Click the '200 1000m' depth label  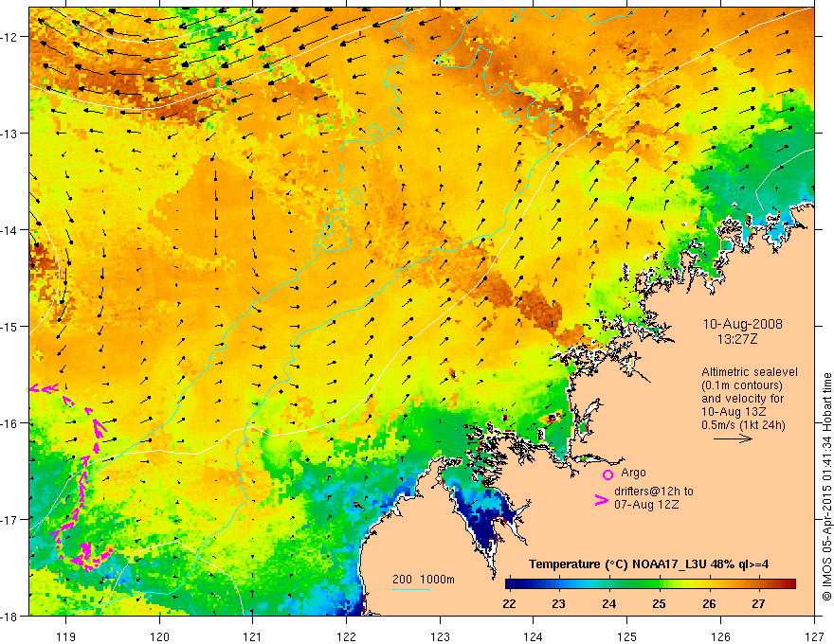tap(424, 580)
